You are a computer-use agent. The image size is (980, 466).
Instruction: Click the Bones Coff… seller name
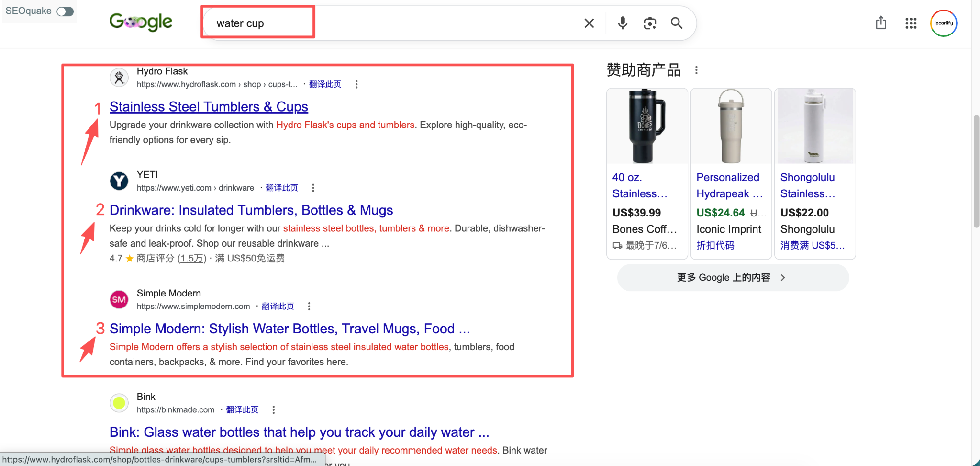tap(645, 229)
